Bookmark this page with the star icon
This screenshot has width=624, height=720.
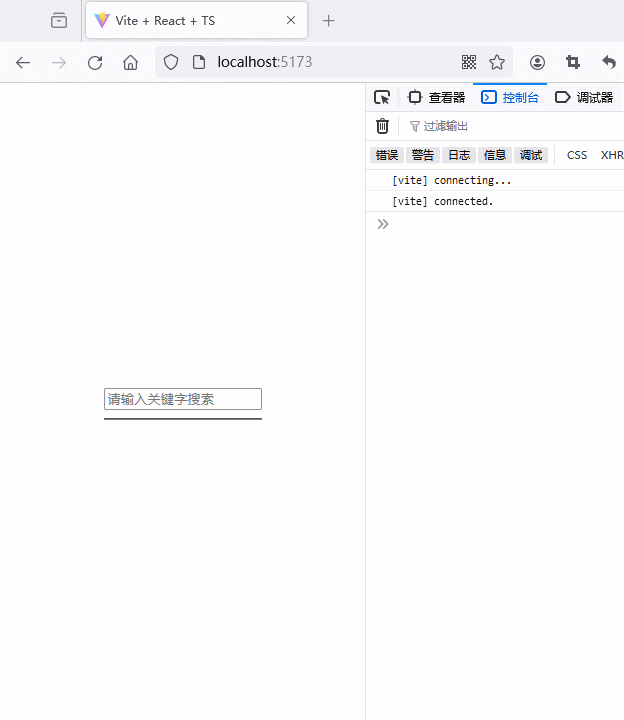tap(497, 62)
